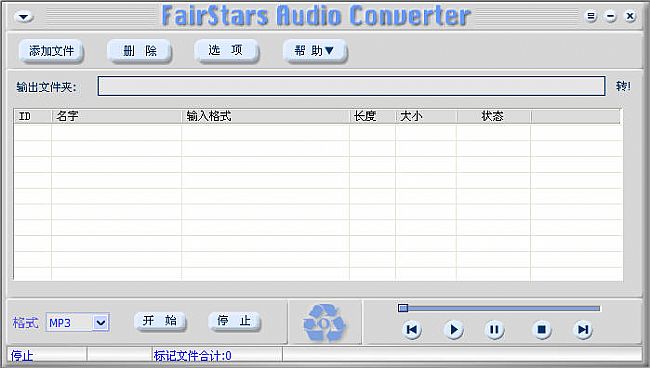Screen dimensions: 650x368
Task: Sort by the 大小 size column header
Action: point(426,116)
